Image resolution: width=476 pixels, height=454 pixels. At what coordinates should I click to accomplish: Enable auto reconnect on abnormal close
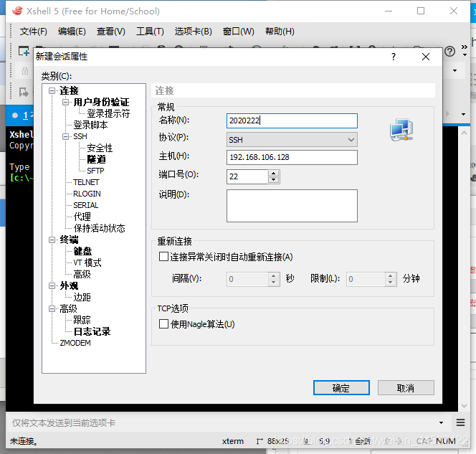click(163, 257)
